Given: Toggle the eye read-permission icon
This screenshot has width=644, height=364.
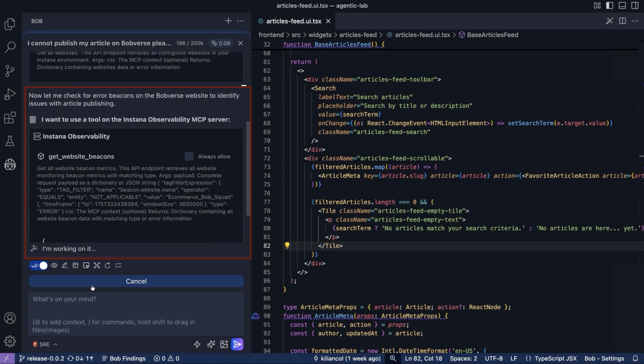Looking at the screenshot, I should 54,265.
